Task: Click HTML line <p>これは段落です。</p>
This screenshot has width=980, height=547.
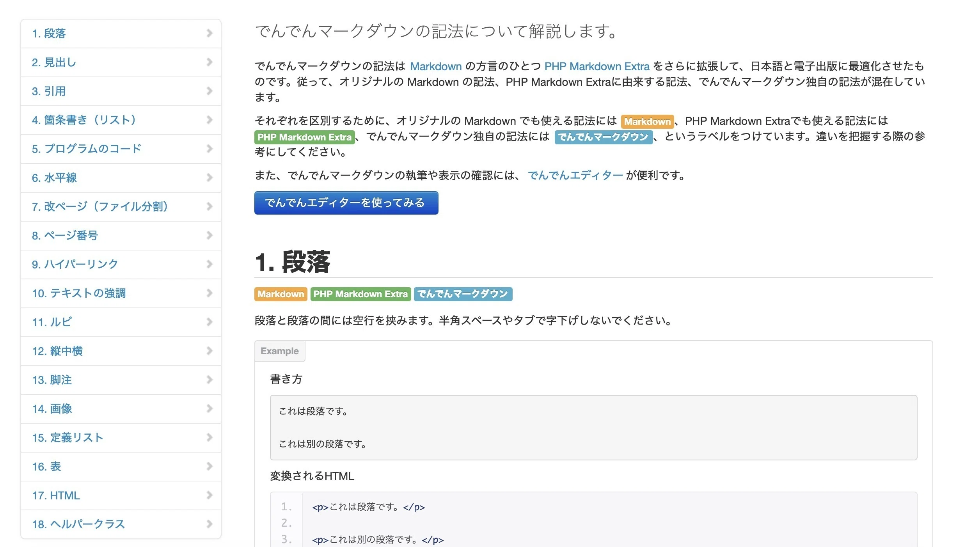Action: (368, 507)
